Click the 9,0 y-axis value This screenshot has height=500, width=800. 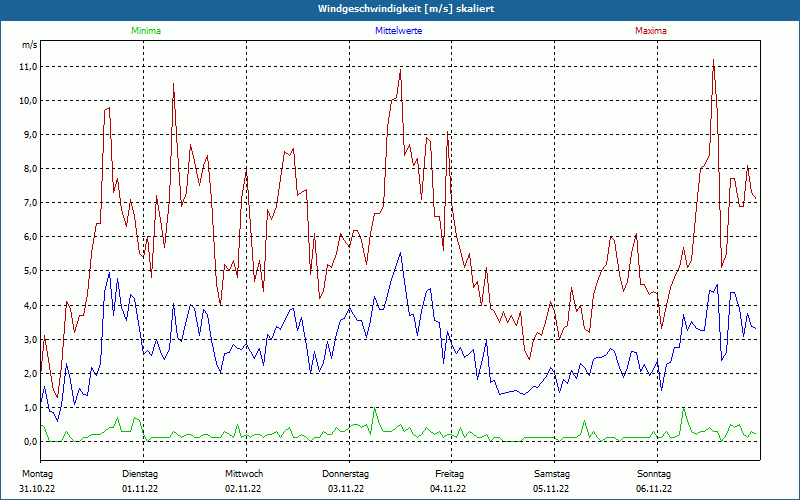30,135
